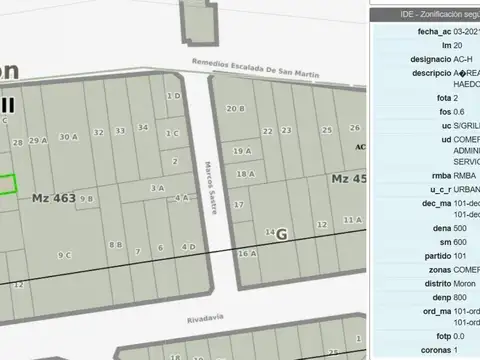Click the distrito value Moron
Image resolution: width=480 pixels, height=360 pixels.
(x=464, y=284)
